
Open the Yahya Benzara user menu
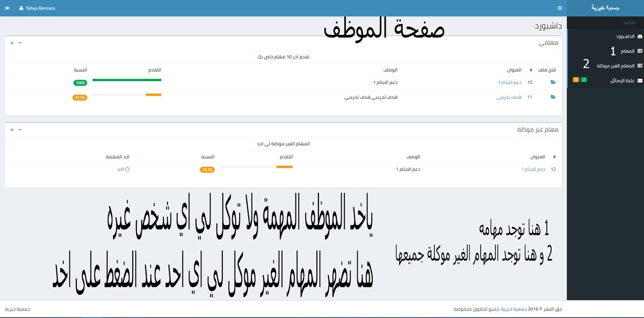[x=37, y=8]
